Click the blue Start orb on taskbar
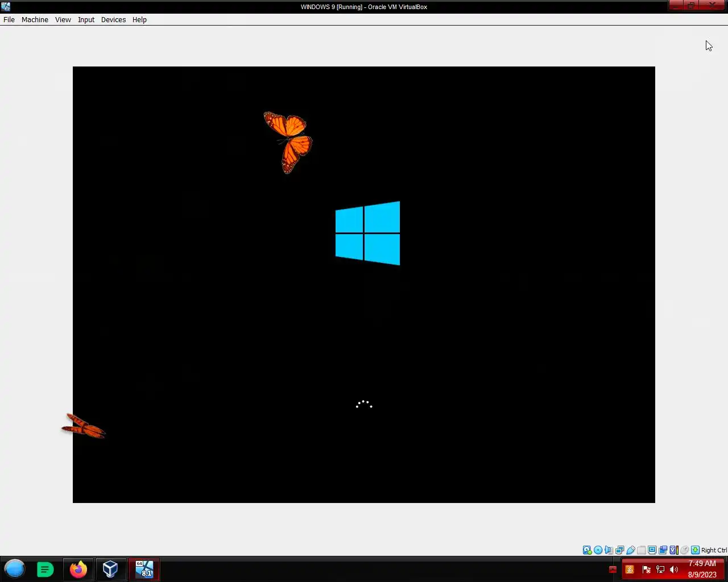728x582 pixels. click(15, 569)
